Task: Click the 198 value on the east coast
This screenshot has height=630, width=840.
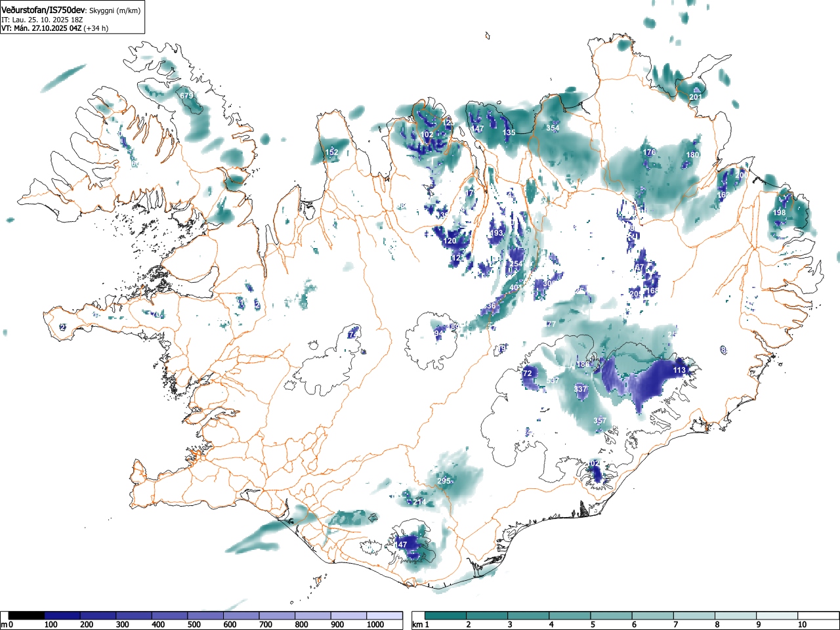Action: [x=779, y=213]
